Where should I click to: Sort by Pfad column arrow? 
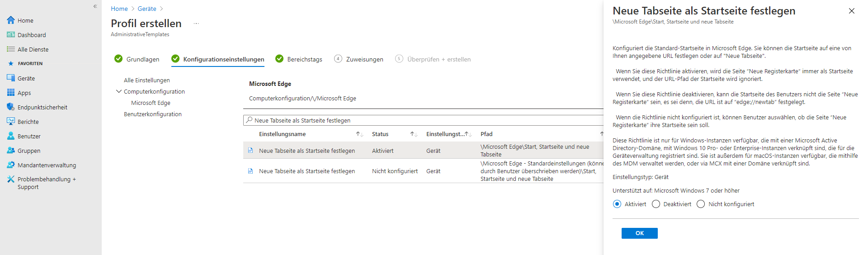(602, 134)
